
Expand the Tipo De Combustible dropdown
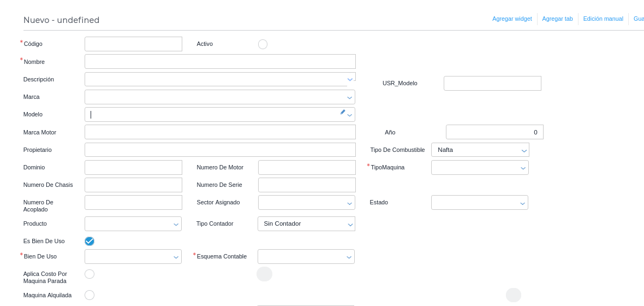(480, 150)
